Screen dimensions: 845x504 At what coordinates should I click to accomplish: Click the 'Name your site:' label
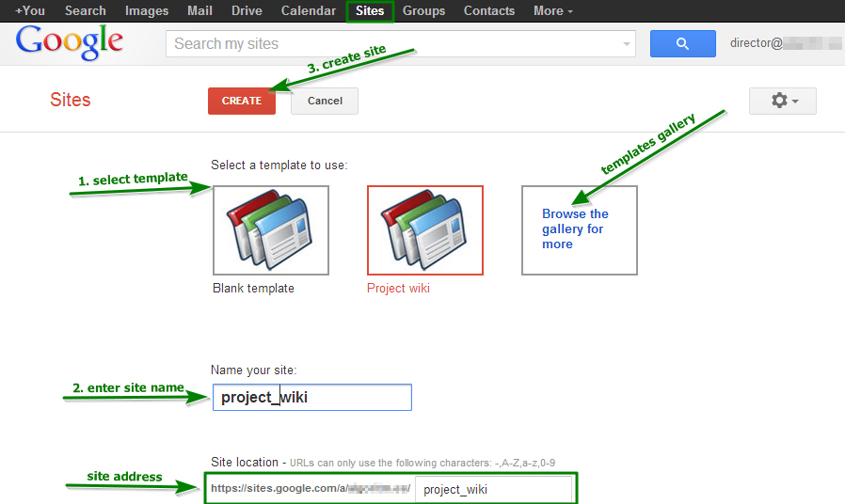(x=254, y=370)
